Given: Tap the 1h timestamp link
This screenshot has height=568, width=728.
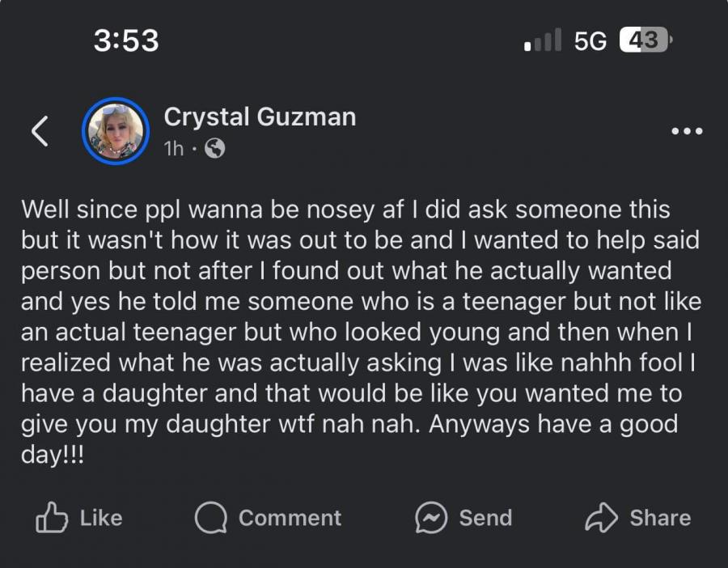Looking at the screenshot, I should [x=172, y=148].
